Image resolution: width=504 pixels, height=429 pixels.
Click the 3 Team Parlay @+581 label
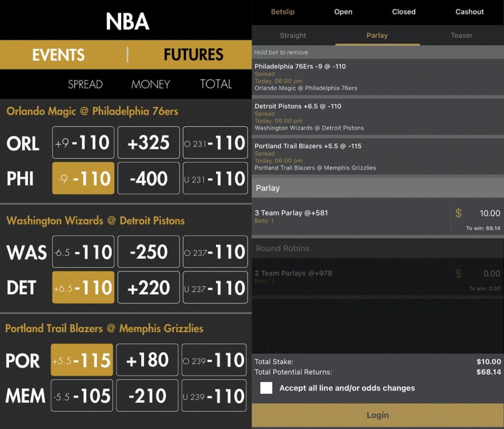(291, 213)
